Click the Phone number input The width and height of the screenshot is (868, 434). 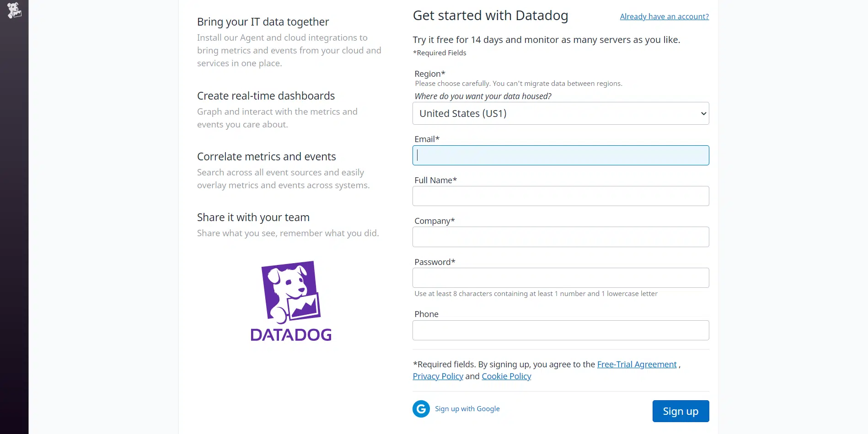(x=561, y=330)
